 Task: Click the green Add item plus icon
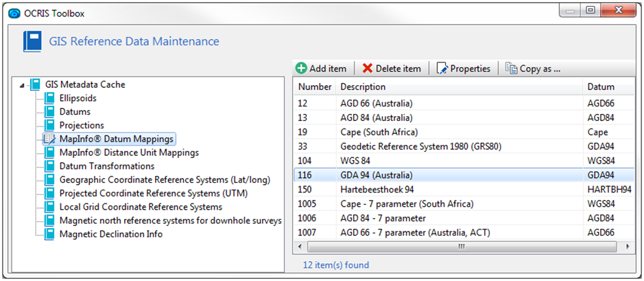tap(302, 69)
